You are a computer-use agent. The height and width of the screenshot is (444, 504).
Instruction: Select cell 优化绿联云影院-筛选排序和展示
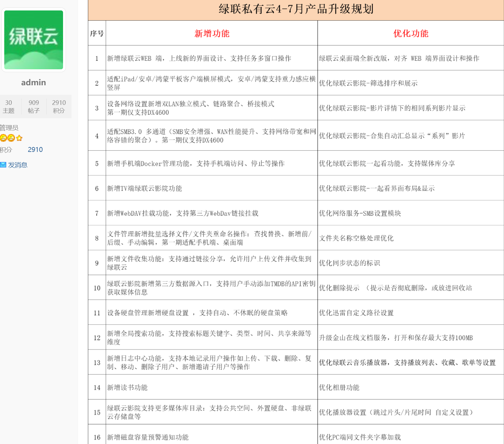point(411,83)
